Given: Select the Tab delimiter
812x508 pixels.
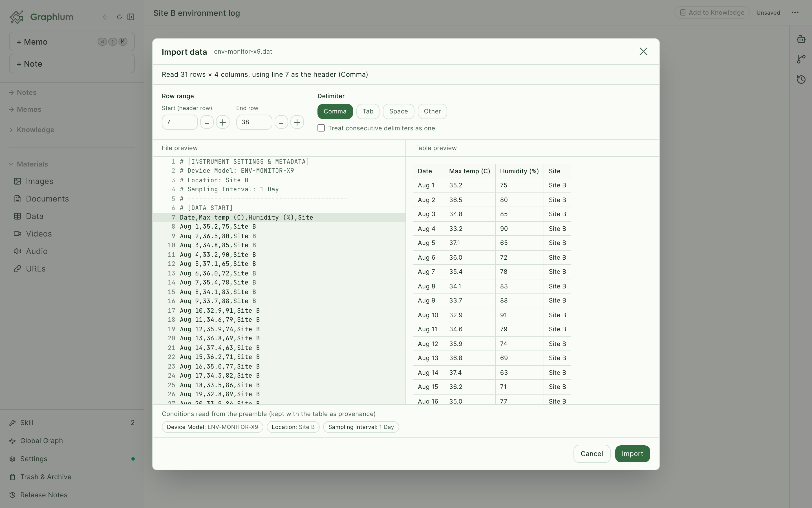Looking at the screenshot, I should click(368, 111).
